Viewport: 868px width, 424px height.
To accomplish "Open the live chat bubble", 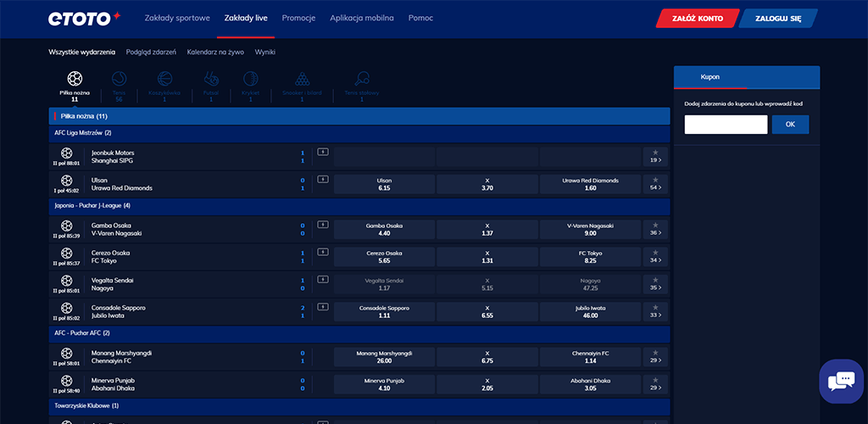I will point(840,382).
